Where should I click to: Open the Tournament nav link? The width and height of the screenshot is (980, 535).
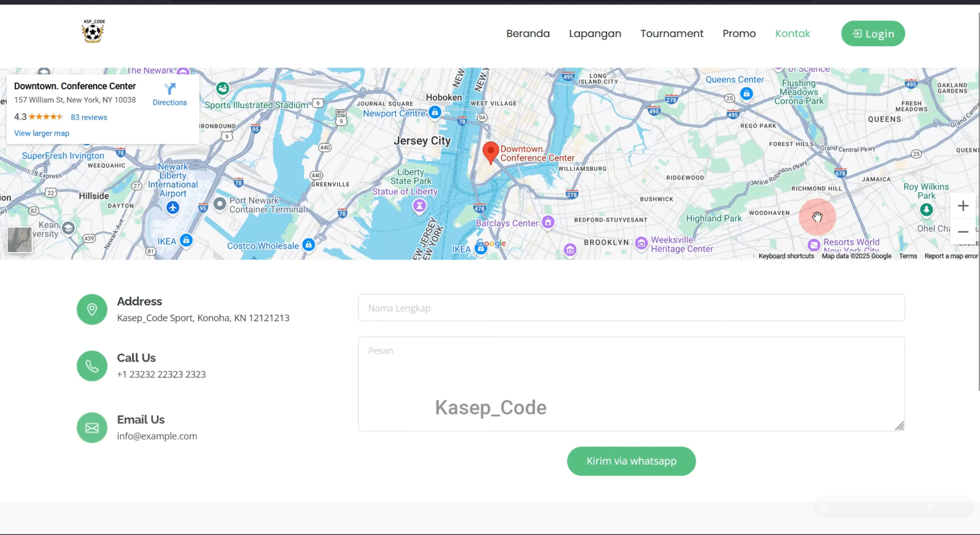tap(671, 34)
